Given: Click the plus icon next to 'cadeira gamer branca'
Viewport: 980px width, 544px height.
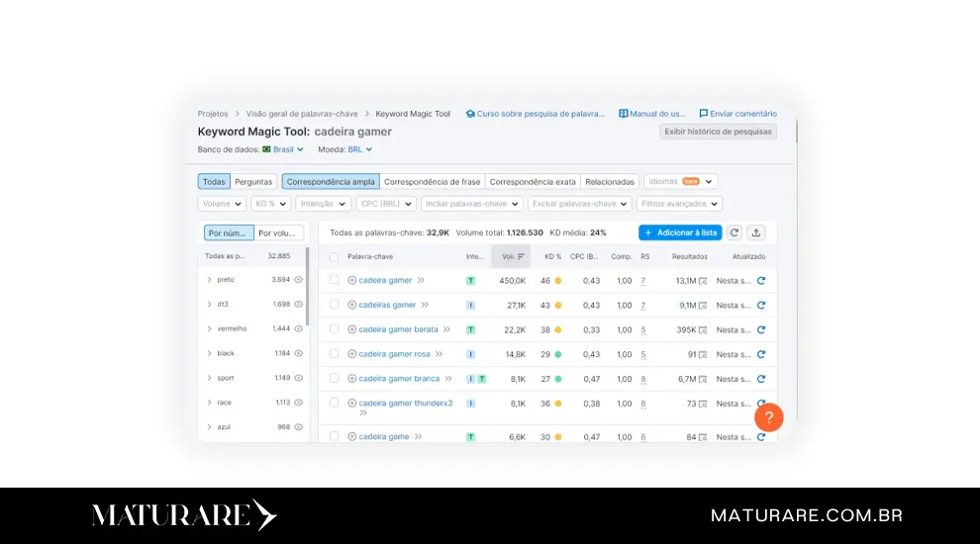Looking at the screenshot, I should pyautogui.click(x=351, y=379).
